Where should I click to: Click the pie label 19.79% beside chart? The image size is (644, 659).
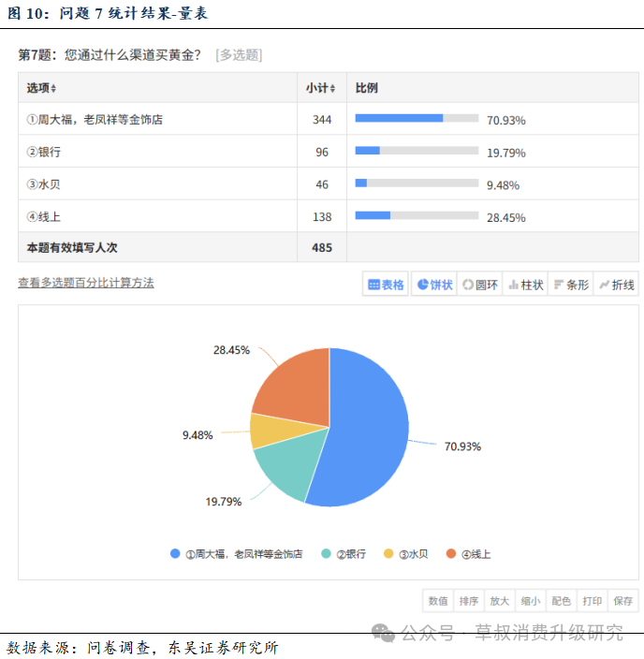coord(224,502)
